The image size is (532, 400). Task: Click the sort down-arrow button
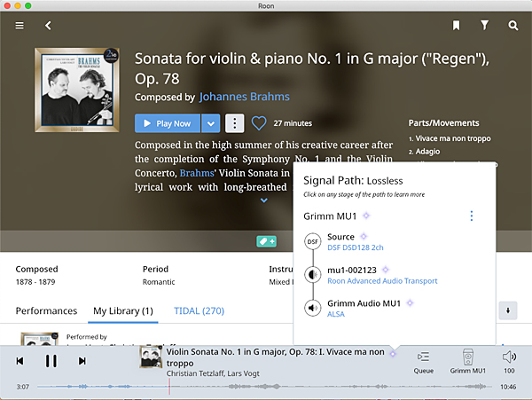(508, 310)
